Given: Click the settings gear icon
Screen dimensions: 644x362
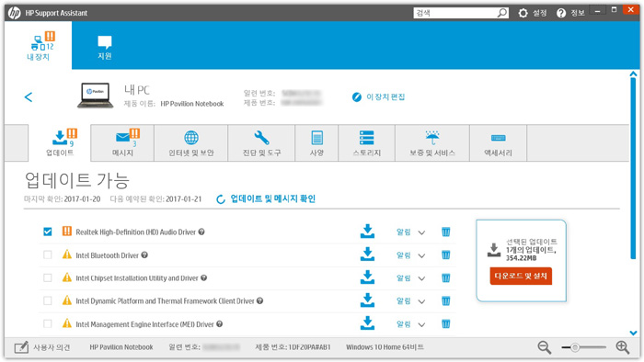Looking at the screenshot, I should [523, 13].
